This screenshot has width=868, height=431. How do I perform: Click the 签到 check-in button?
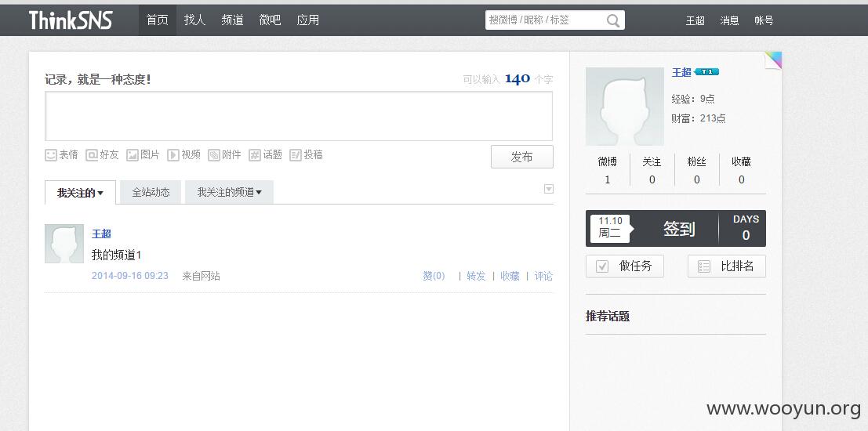click(679, 229)
